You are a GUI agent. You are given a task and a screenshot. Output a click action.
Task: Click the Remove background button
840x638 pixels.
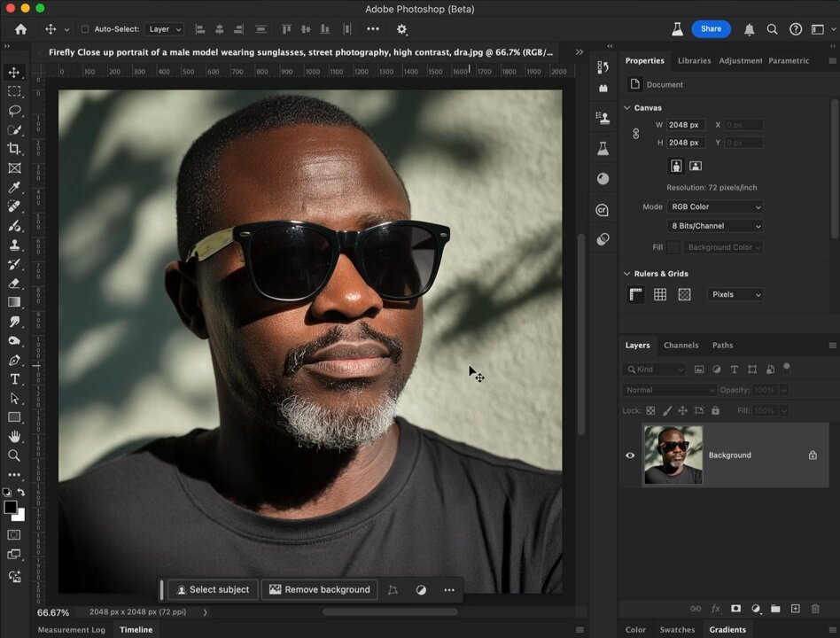[x=319, y=590]
